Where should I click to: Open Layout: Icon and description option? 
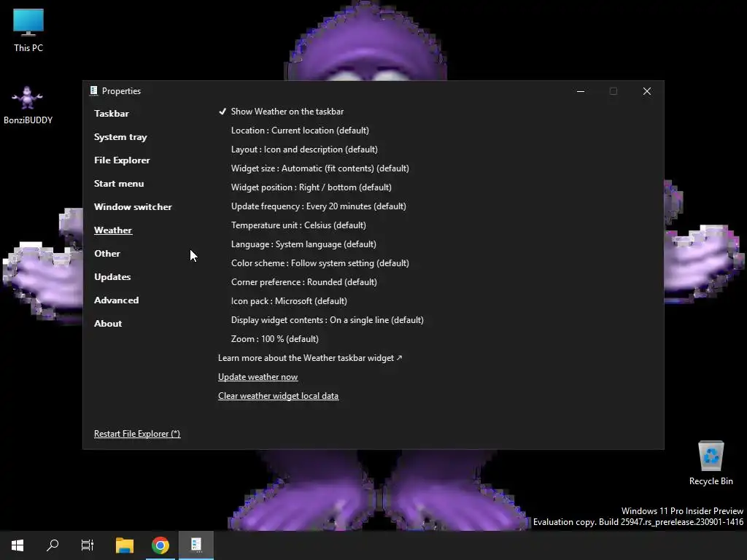pos(304,149)
